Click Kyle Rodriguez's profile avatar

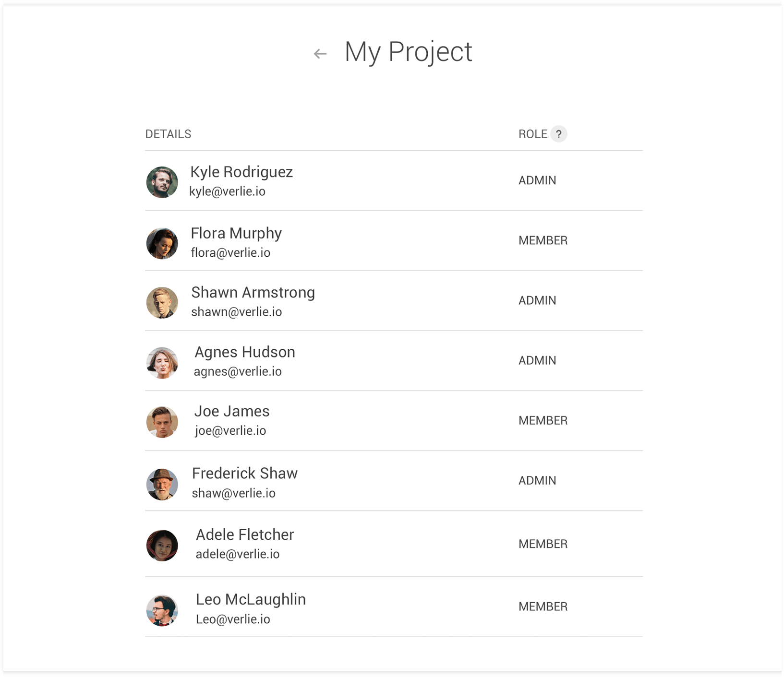(x=162, y=182)
